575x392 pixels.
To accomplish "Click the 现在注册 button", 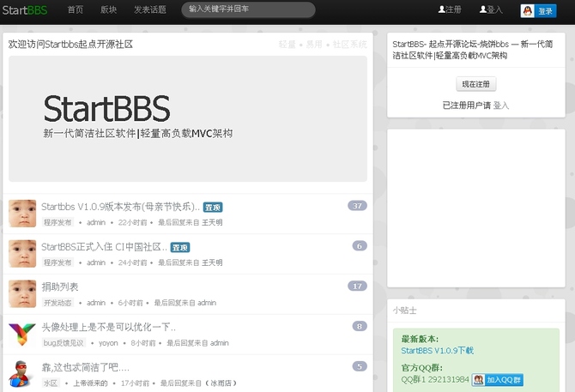I will coord(476,84).
